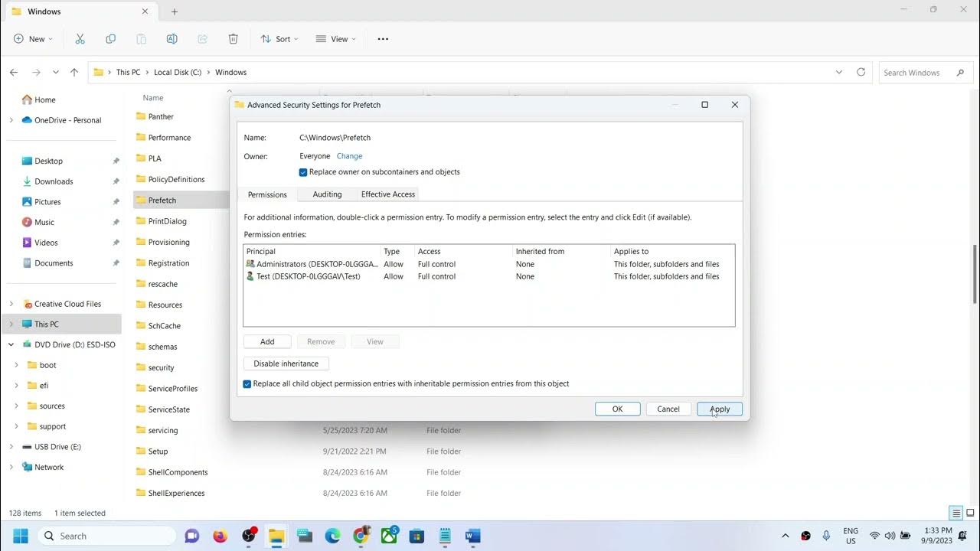Toggle Replace owner on subcontainers and objects
Image resolution: width=980 pixels, height=551 pixels.
(x=303, y=172)
